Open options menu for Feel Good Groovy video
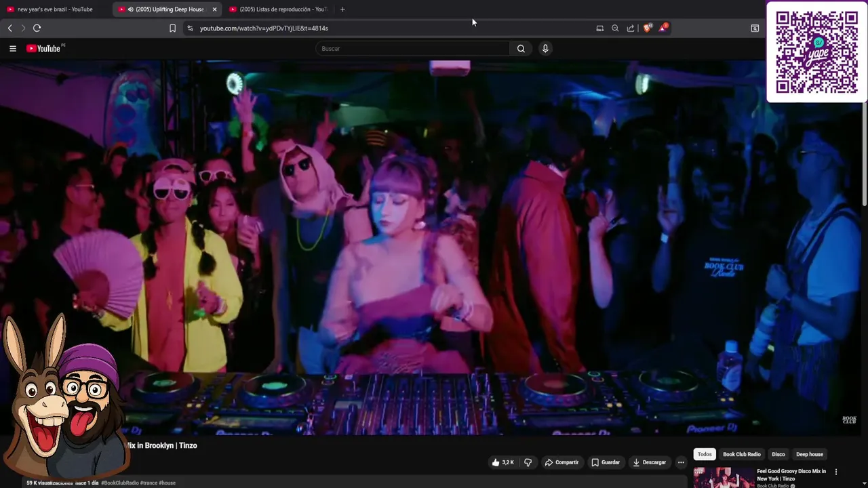 (x=835, y=472)
